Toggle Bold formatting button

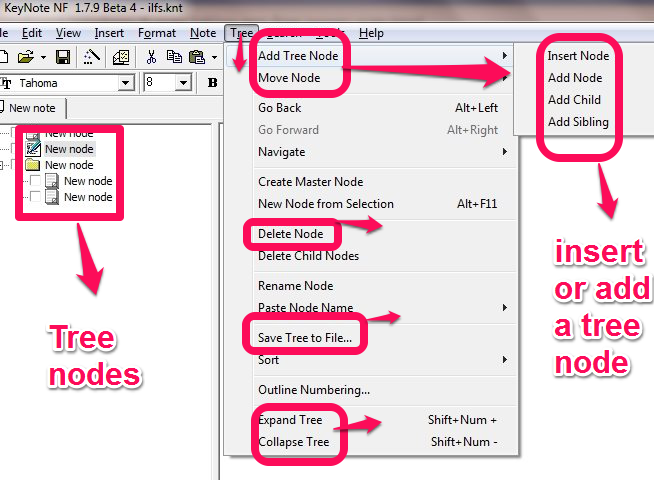click(x=212, y=83)
